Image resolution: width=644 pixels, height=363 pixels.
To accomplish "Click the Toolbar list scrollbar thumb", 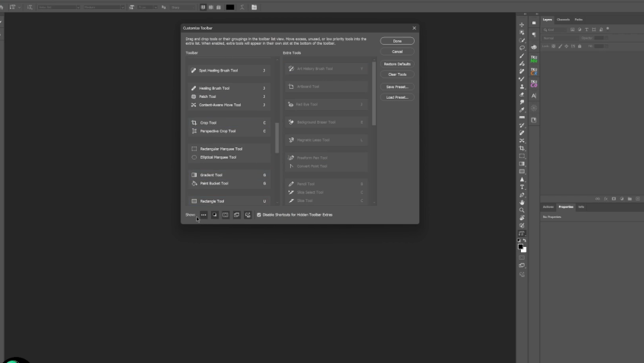I will (x=277, y=138).
